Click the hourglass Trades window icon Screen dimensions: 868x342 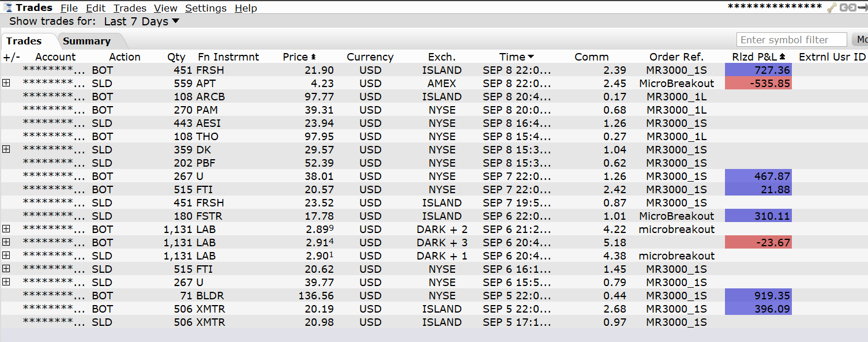click(x=9, y=7)
